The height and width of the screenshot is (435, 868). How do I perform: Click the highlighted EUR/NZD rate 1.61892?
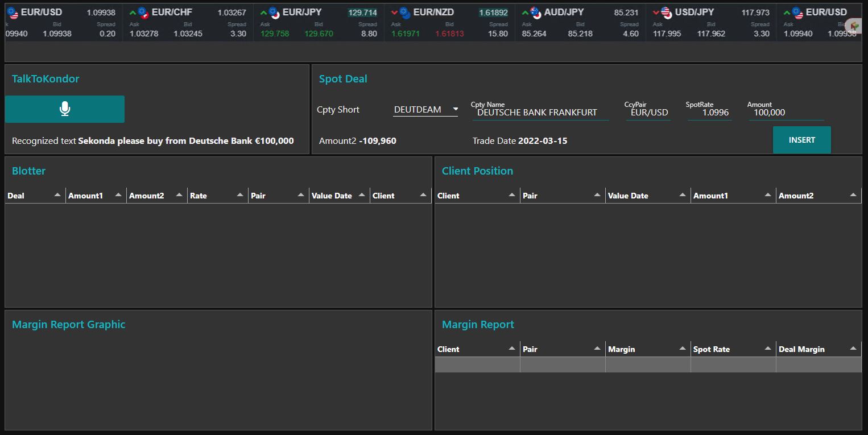493,13
